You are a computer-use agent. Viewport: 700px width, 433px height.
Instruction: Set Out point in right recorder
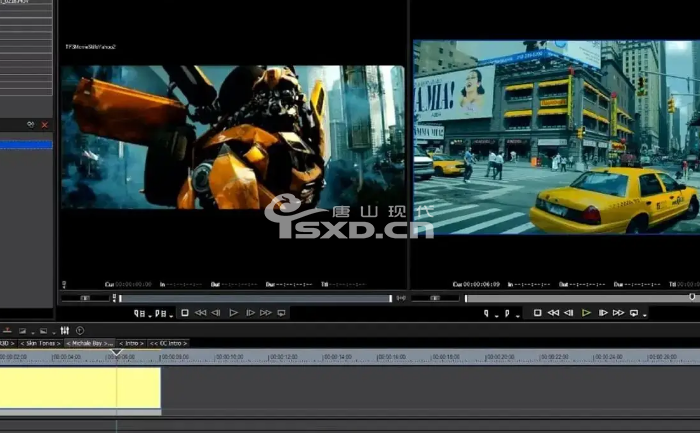pos(507,313)
